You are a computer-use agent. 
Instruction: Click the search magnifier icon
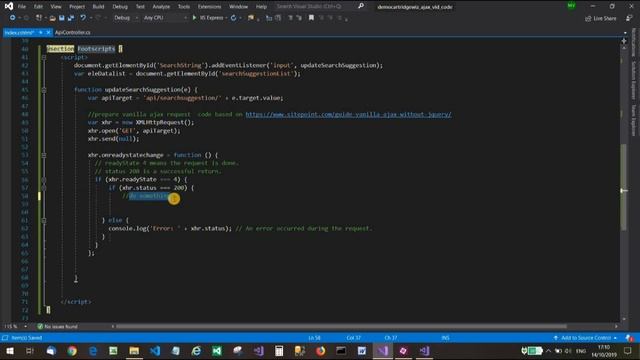pos(361,6)
